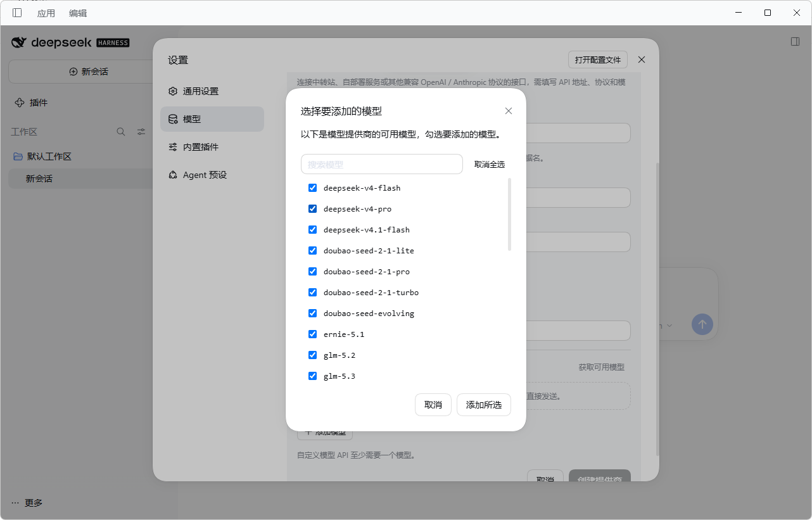
Task: Click 取消全选 to deselect all
Action: [x=490, y=164]
